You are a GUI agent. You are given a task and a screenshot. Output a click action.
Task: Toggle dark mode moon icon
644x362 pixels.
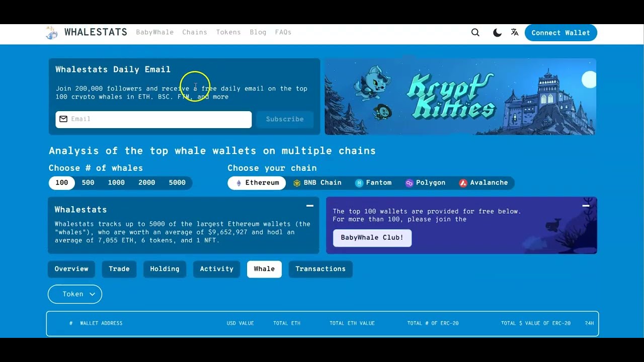(497, 33)
